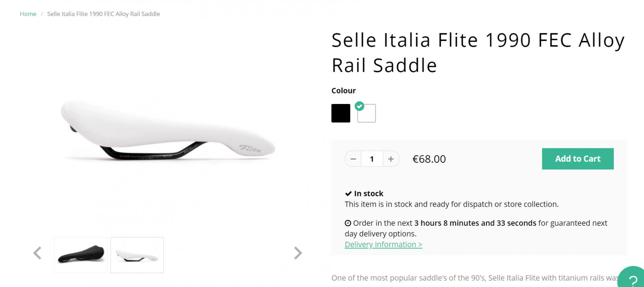Click the €68.00 price text
The image size is (644, 287).
click(429, 159)
